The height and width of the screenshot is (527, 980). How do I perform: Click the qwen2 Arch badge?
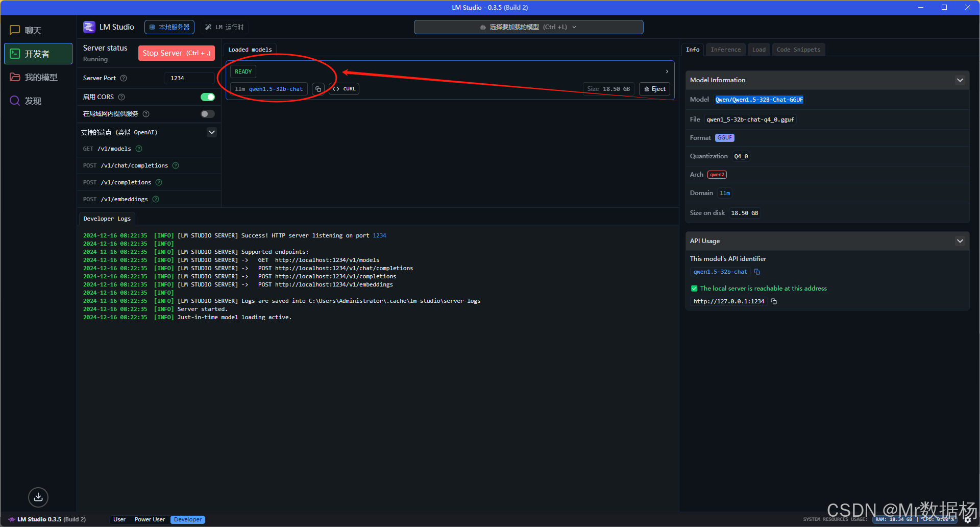pyautogui.click(x=717, y=175)
